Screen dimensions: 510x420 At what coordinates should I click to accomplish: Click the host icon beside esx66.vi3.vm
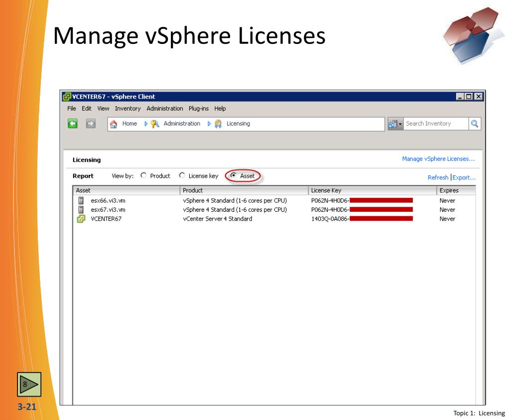[81, 200]
